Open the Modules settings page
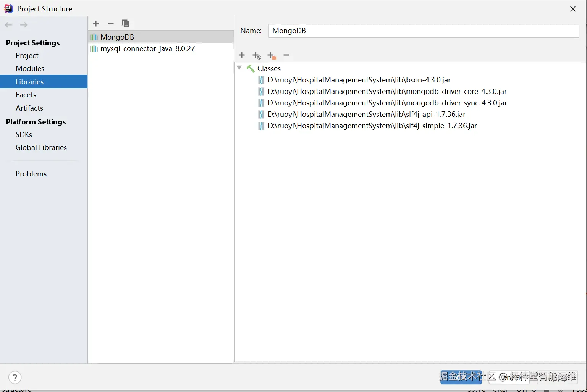Screen dimensions: 587x392 (x=30, y=68)
